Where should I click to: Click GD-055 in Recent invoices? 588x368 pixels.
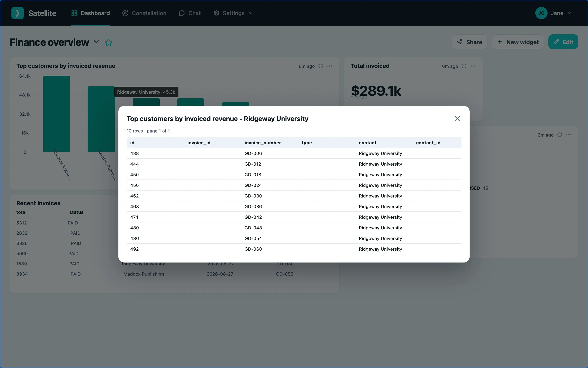(285, 274)
